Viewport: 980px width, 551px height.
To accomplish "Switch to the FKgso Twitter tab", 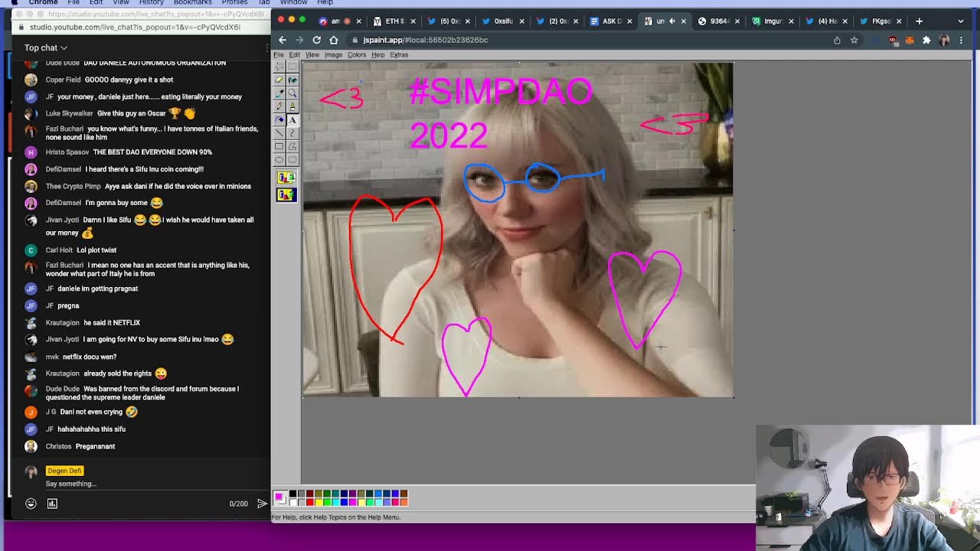I will tap(880, 21).
